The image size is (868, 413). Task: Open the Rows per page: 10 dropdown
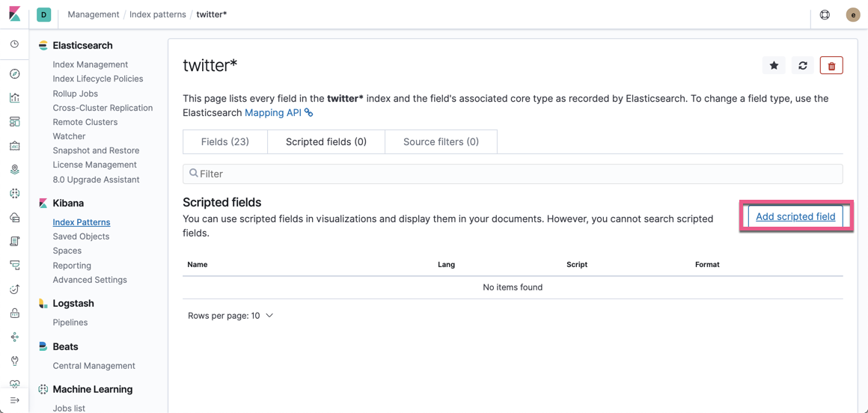[230, 316]
